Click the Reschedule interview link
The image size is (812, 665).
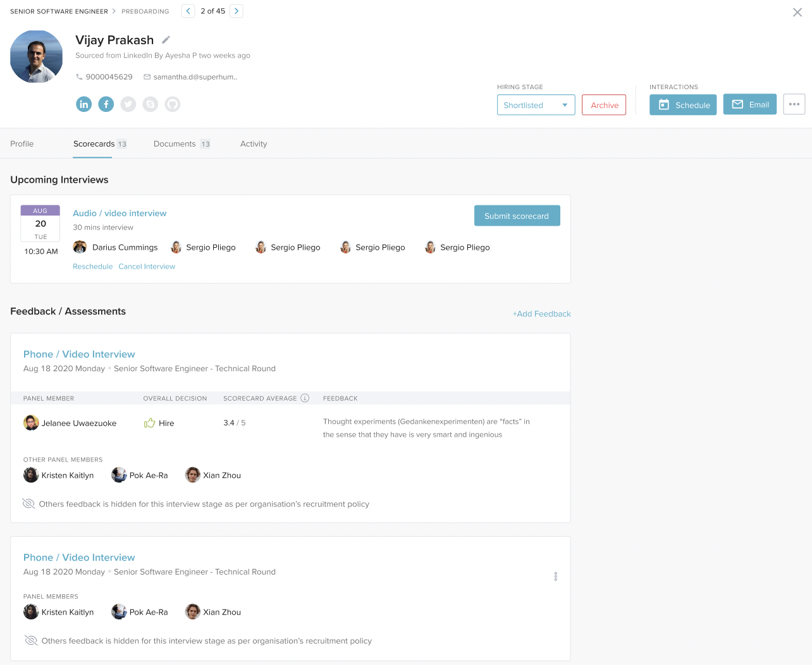click(x=92, y=267)
